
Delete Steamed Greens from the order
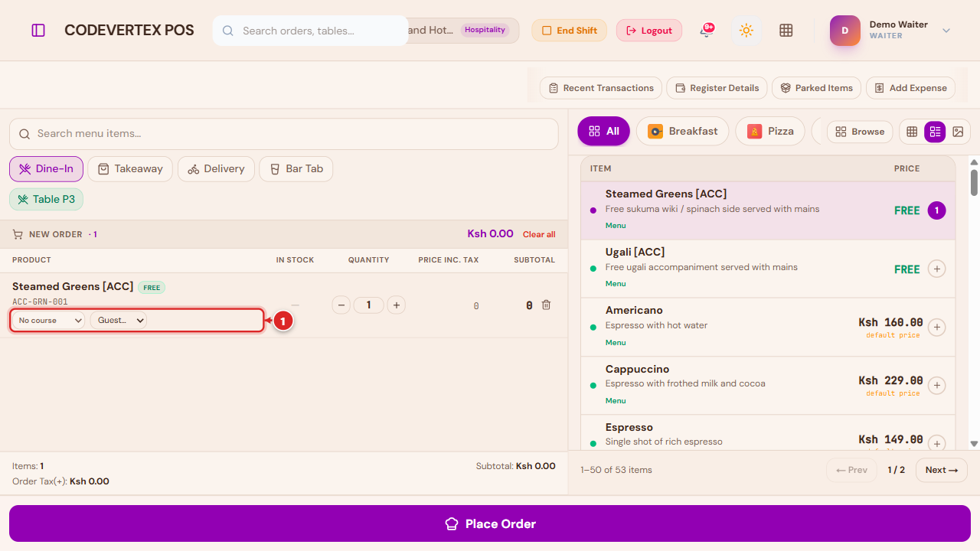546,305
